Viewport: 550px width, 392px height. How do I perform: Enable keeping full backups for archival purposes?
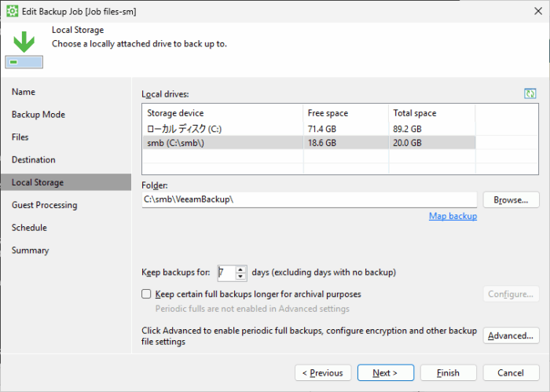coord(146,294)
